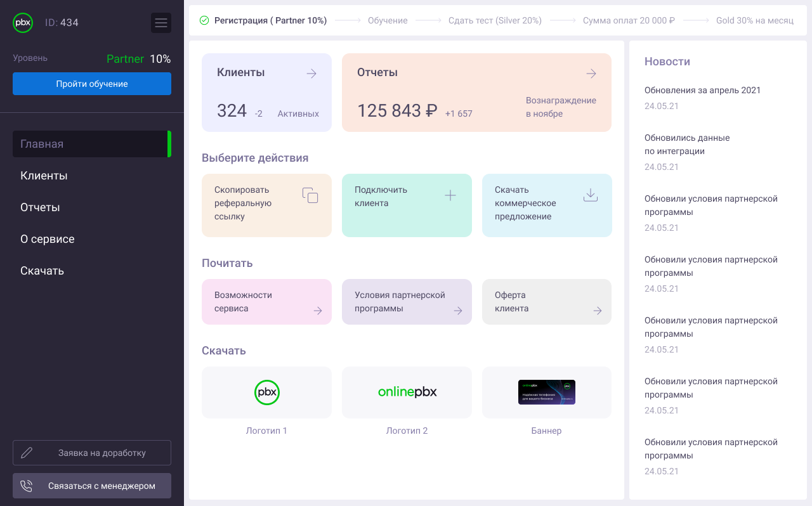Click the Логотип 1 thumbnail
Image resolution: width=812 pixels, height=506 pixels.
266,392
